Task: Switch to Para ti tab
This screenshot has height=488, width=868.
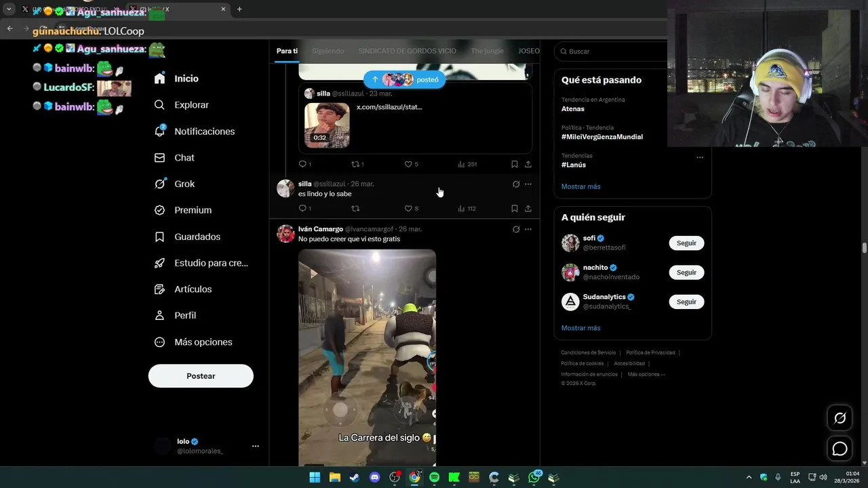Action: click(287, 51)
